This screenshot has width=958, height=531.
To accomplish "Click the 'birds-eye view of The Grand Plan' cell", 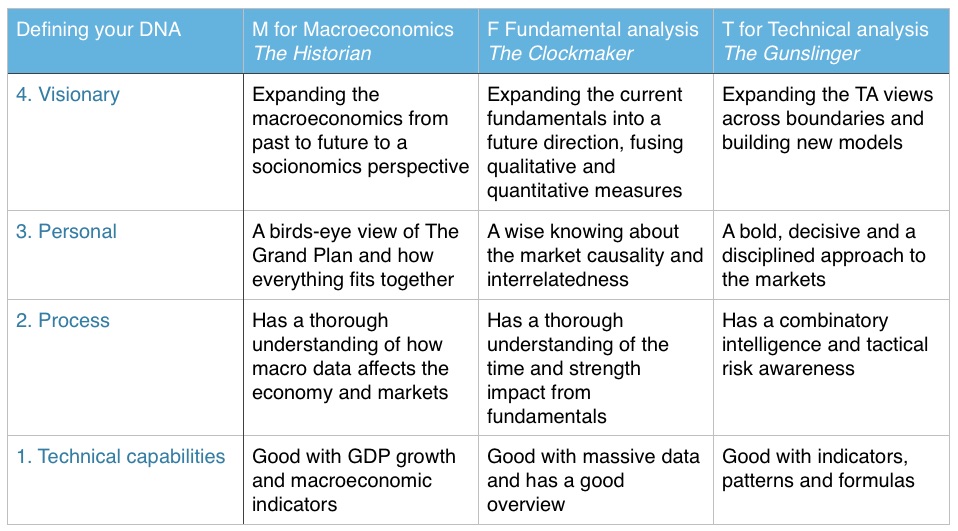I will 360,255.
